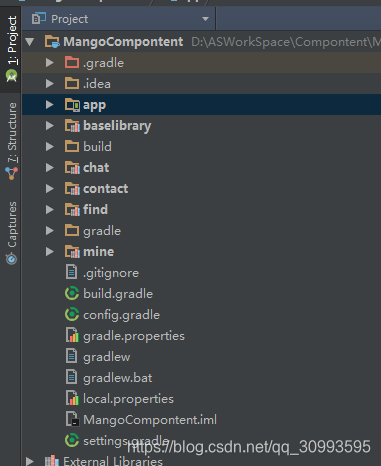Select the build folder name
Screen dimensions: 381x466
[97, 147]
